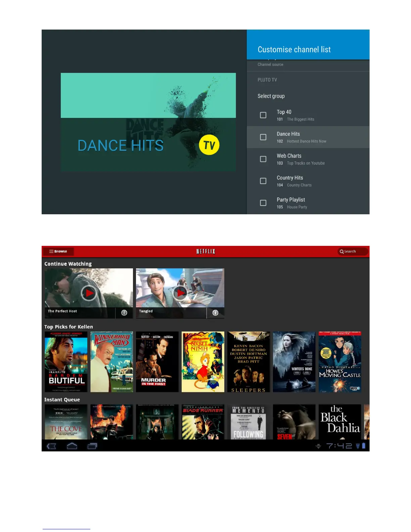The image size is (411, 532).
Task: Play The Perfect Host
Action: (89, 293)
